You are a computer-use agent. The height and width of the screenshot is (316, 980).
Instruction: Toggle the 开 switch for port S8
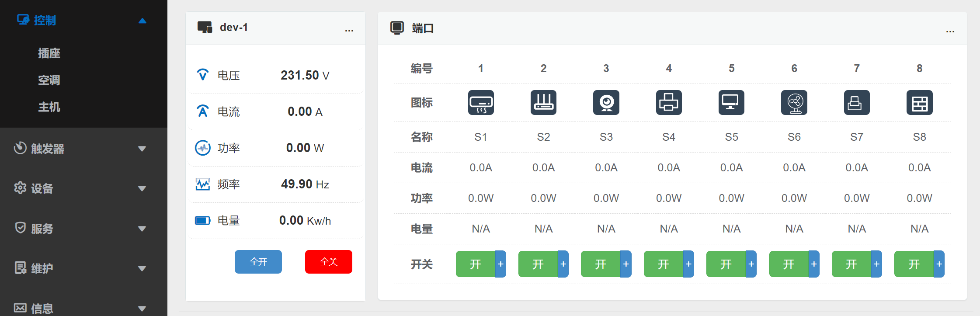coord(914,264)
